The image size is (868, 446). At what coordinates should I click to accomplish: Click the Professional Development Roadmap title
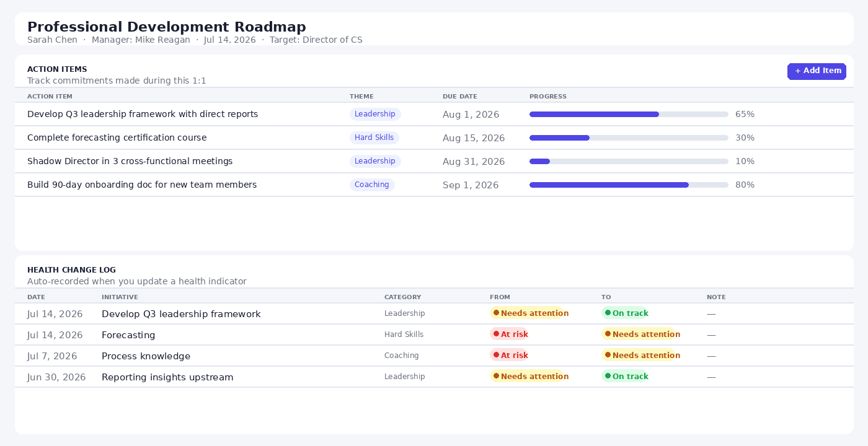point(167,27)
